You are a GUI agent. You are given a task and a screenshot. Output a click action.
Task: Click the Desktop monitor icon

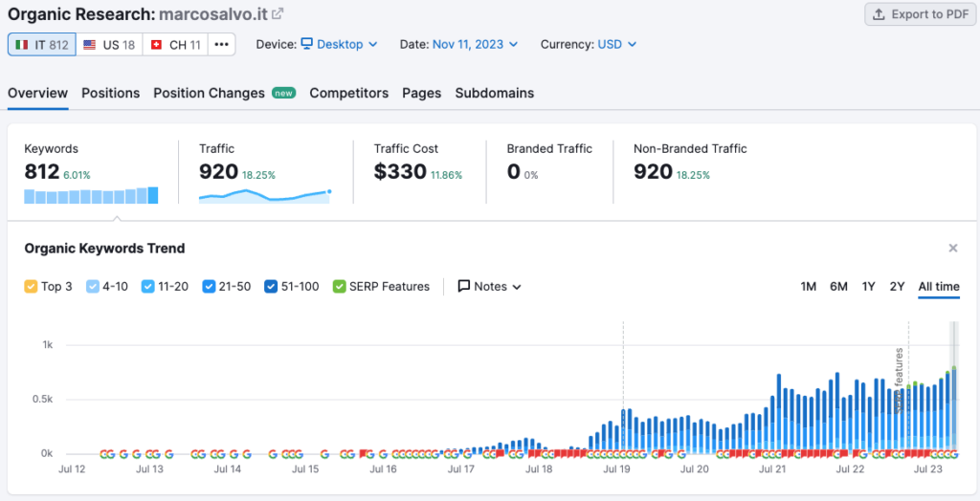306,44
